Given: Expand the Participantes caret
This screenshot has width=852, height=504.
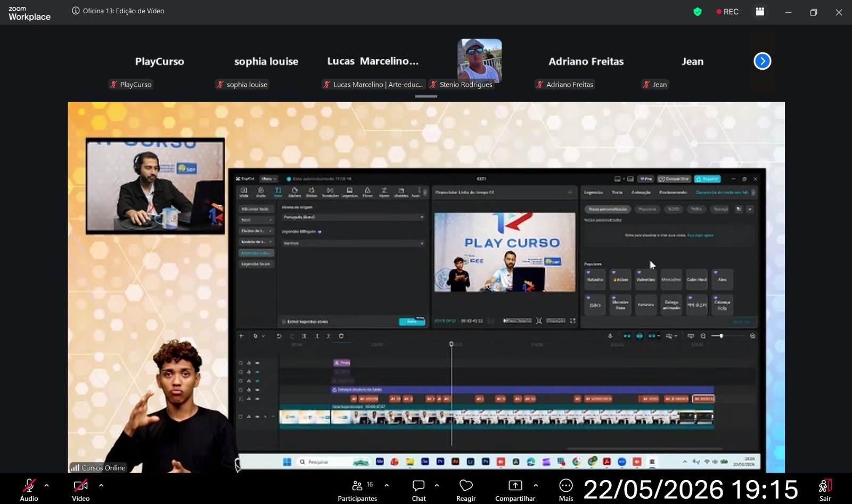Looking at the screenshot, I should point(387,485).
